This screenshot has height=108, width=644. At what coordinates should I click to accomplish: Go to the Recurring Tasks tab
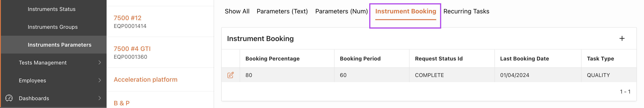coord(466,11)
